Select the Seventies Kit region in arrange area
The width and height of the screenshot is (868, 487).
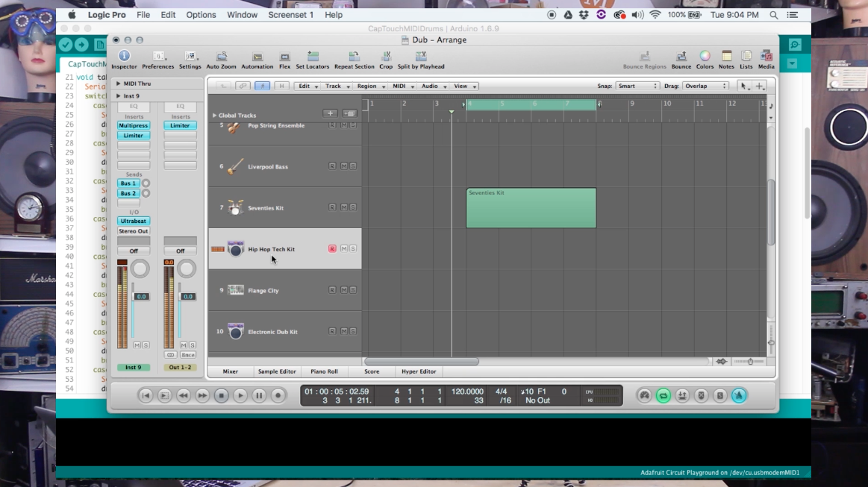[x=531, y=208]
